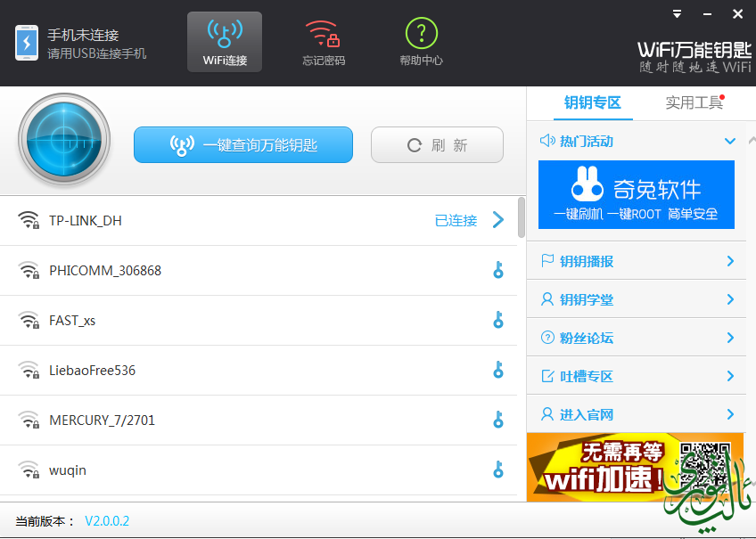Collapse the 热门活动 section chevron
The image size is (756, 539).
pos(730,141)
